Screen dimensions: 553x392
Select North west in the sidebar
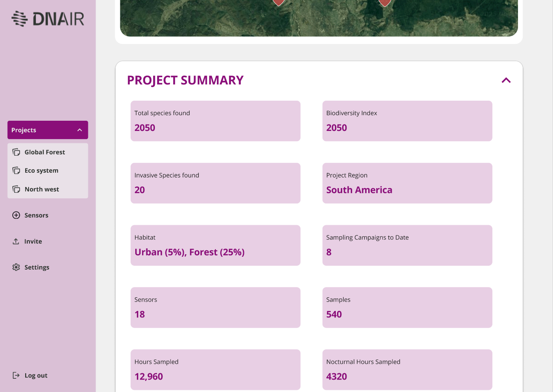coord(42,189)
